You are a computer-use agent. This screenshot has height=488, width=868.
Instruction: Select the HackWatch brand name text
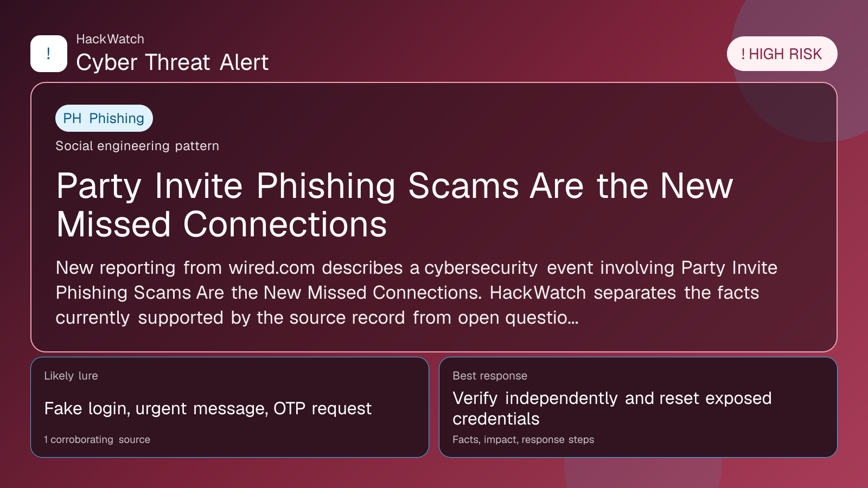110,39
